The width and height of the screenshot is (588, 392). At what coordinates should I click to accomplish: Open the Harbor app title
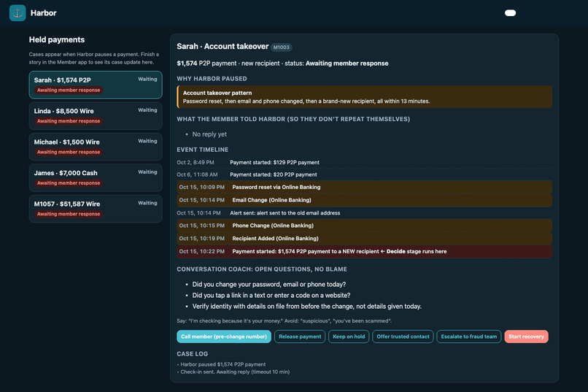44,13
